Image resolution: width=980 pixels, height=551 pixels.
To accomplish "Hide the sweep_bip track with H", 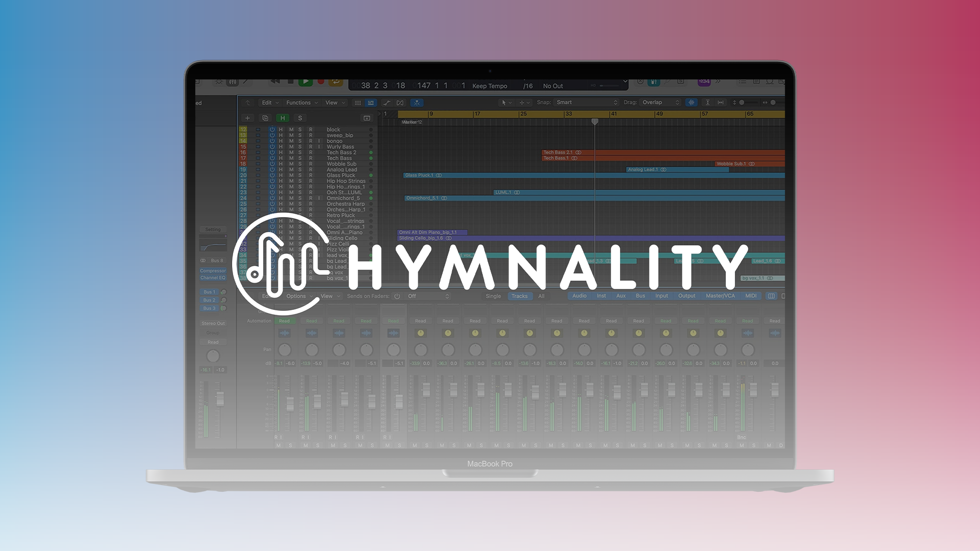I will click(x=281, y=135).
